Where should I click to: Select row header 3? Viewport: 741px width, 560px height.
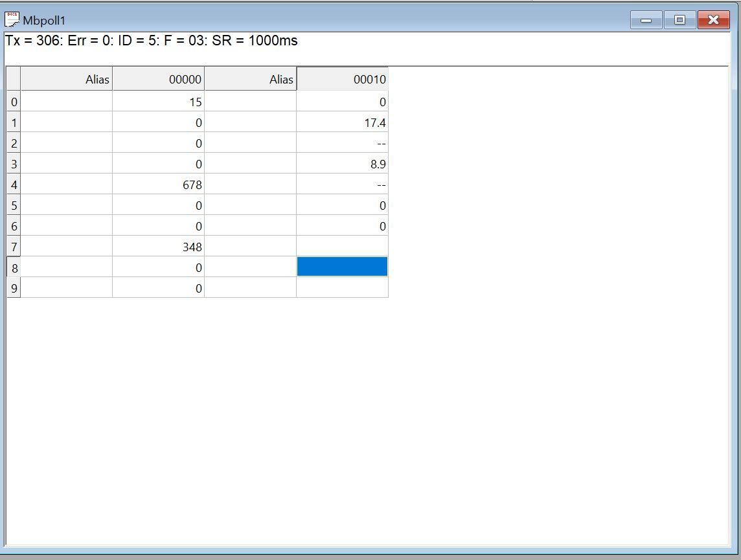(x=14, y=164)
